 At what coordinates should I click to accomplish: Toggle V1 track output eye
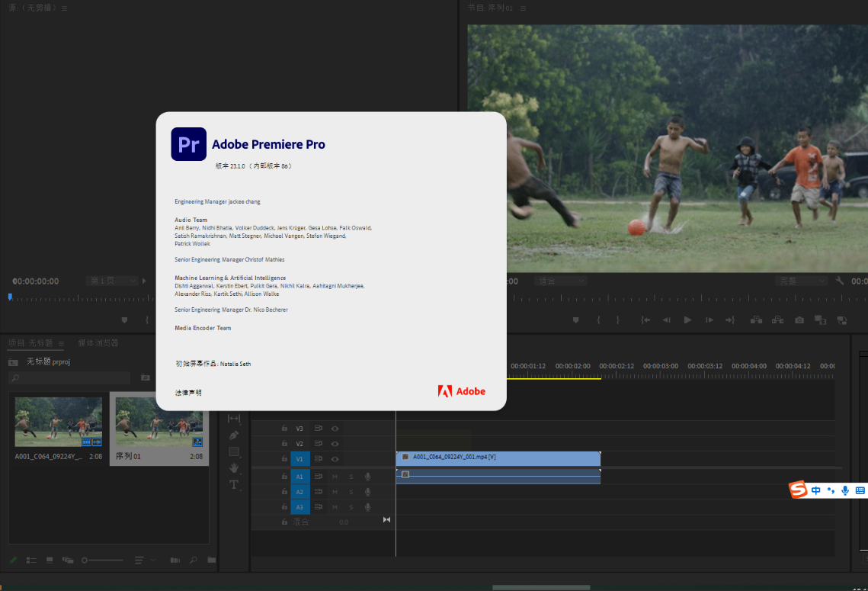pos(335,459)
